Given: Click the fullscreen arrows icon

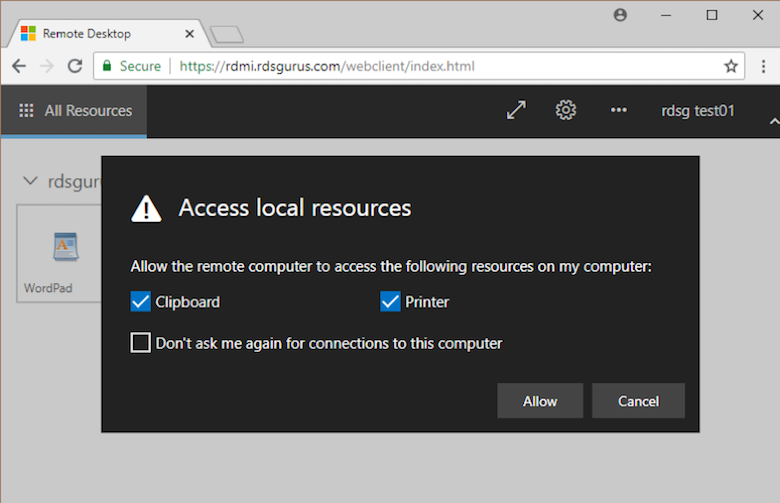Looking at the screenshot, I should coord(516,111).
